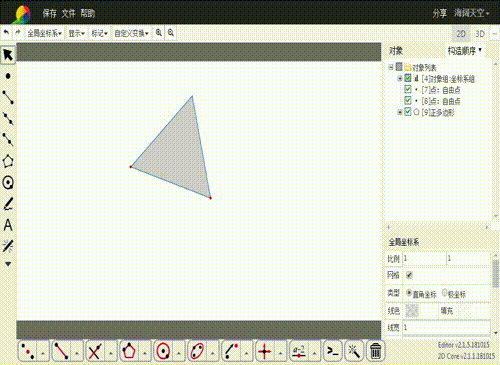Click the colorful application logo
This screenshot has width=500, height=365.
click(22, 14)
